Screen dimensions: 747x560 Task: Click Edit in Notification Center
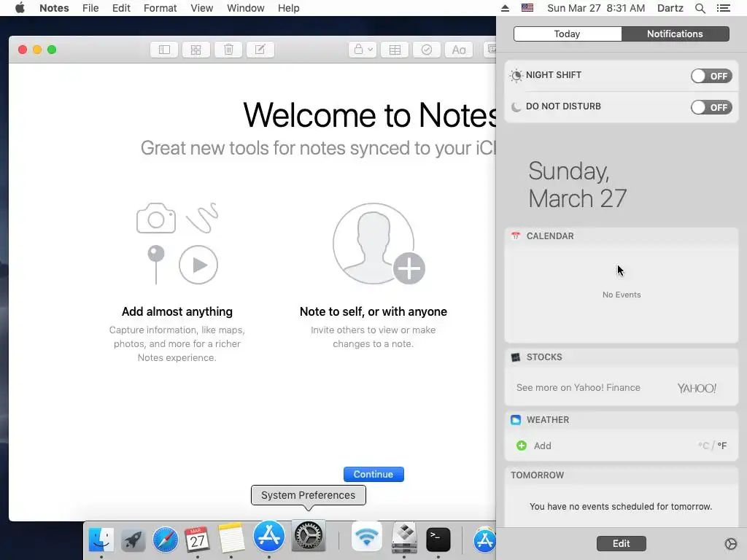click(622, 543)
